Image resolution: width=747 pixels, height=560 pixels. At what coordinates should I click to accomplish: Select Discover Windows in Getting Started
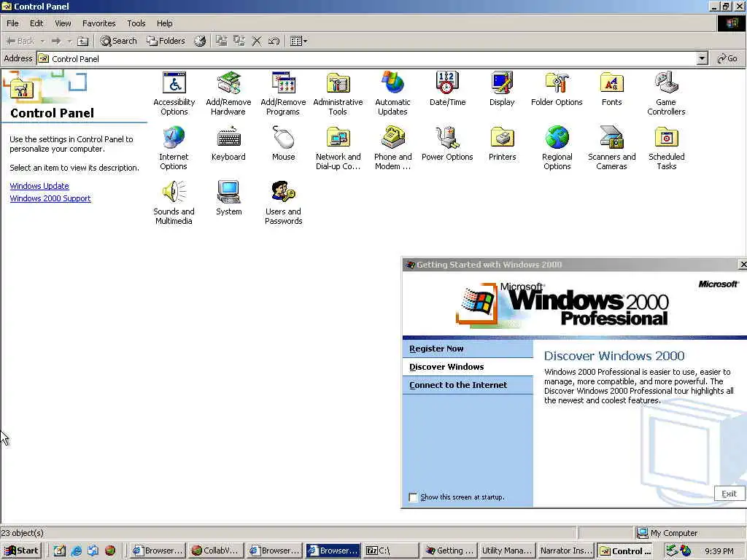[468, 367]
